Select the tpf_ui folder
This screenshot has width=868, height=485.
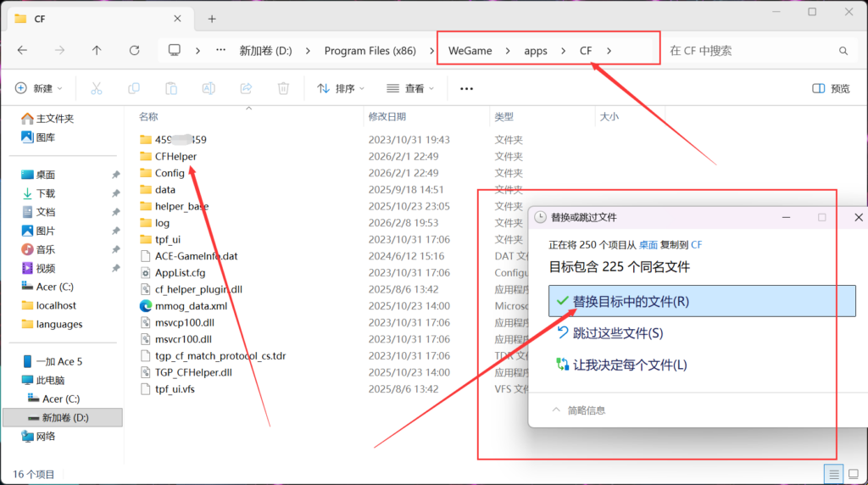(x=160, y=240)
